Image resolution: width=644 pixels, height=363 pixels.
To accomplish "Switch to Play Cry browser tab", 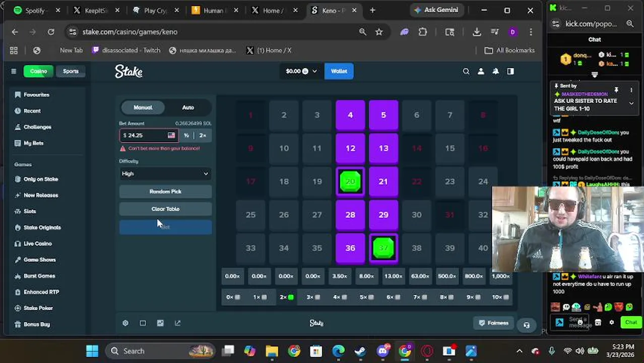I will tap(156, 10).
